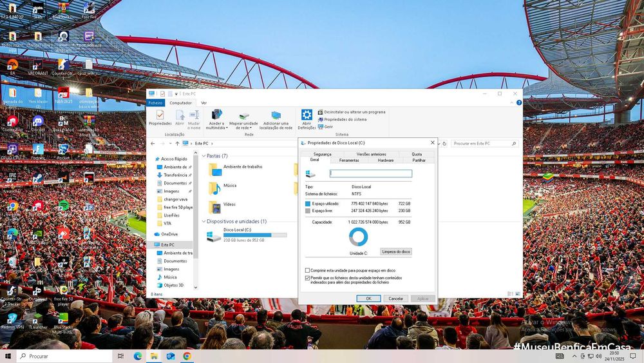
Task: Switch to the Ferramentas tab
Action: [x=349, y=161]
